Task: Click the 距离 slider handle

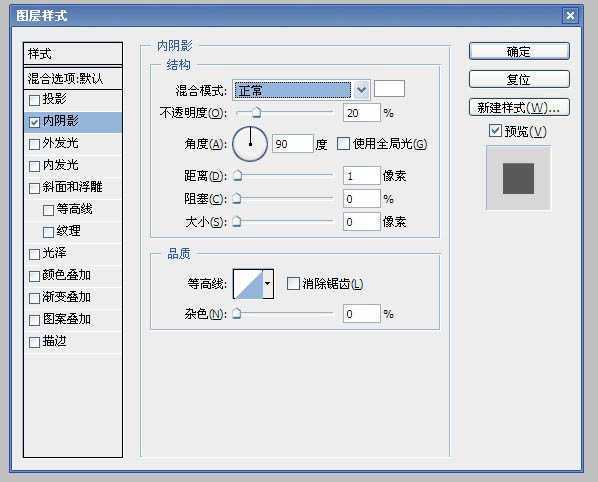Action: pos(237,175)
